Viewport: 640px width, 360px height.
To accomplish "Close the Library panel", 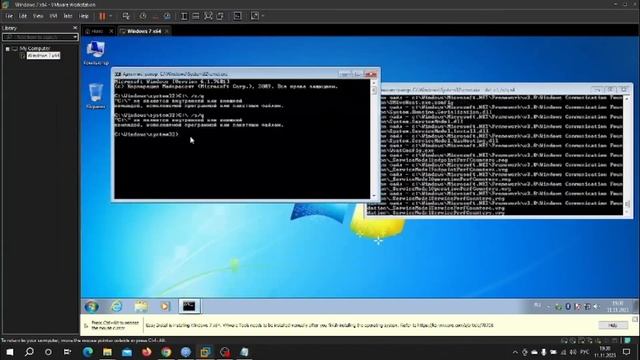I will (x=75, y=28).
